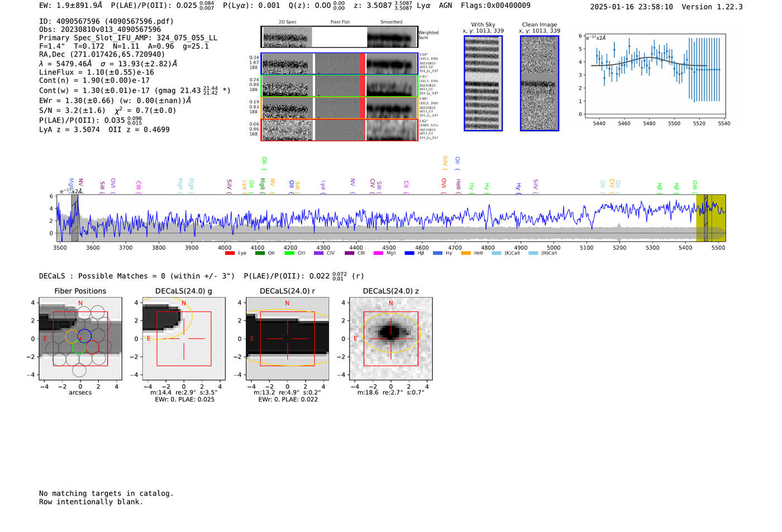Click the 'Smoothed' column header

point(391,22)
